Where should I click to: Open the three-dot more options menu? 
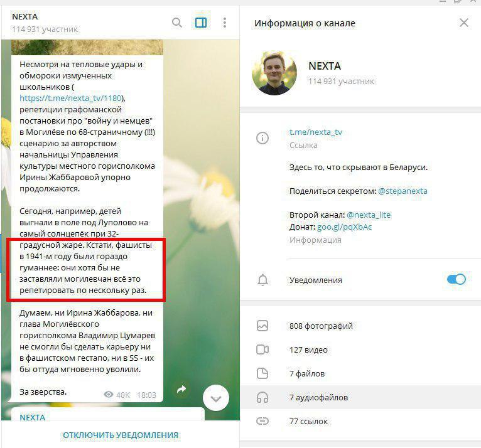[x=225, y=23]
